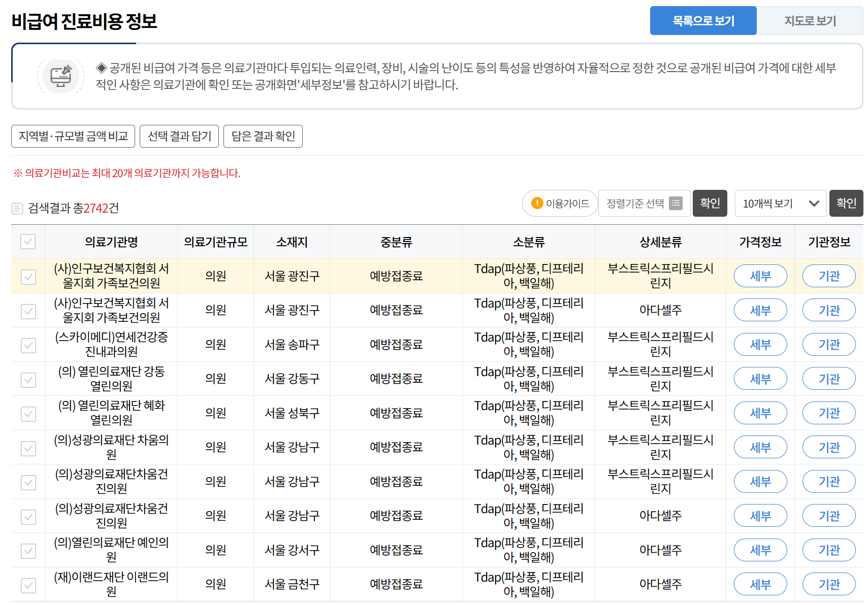Open 세부 for 차움의원 row
This screenshot has height=605, width=868.
[x=760, y=447]
